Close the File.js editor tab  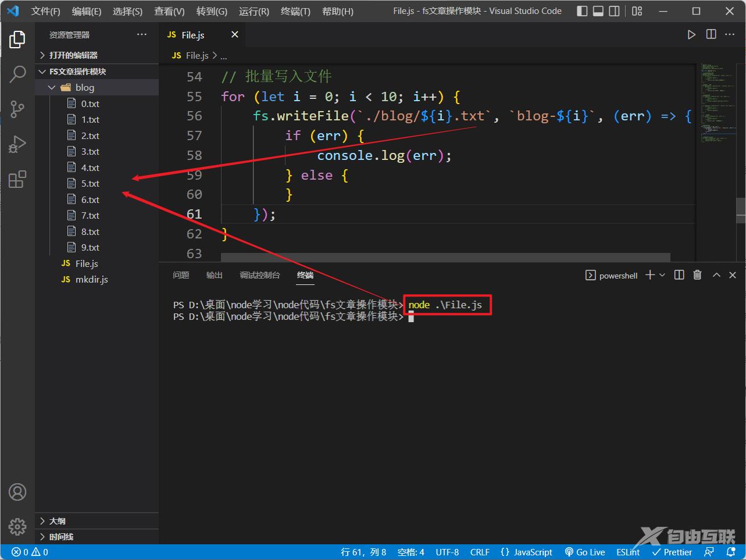click(x=235, y=35)
